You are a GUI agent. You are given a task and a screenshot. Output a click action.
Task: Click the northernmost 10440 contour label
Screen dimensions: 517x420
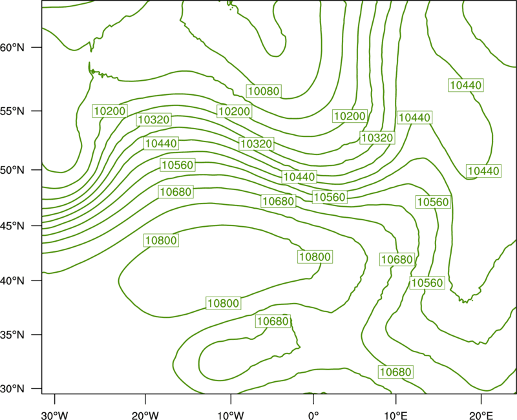click(x=466, y=85)
